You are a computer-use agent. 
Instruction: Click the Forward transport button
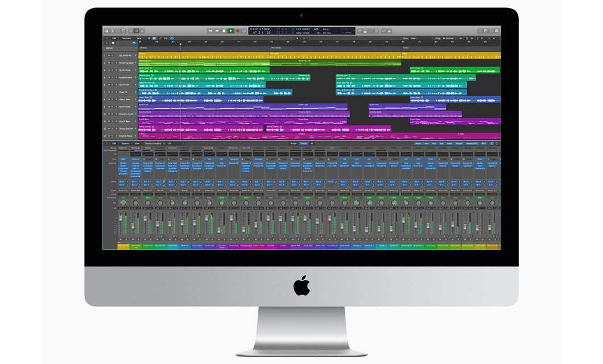(217, 31)
